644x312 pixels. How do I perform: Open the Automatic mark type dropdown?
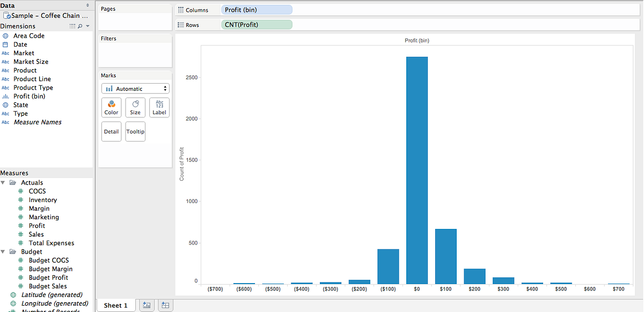(x=135, y=88)
